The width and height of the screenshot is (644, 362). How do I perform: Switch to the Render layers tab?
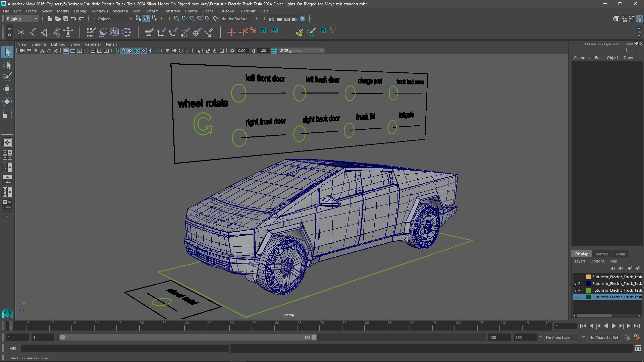click(x=602, y=254)
